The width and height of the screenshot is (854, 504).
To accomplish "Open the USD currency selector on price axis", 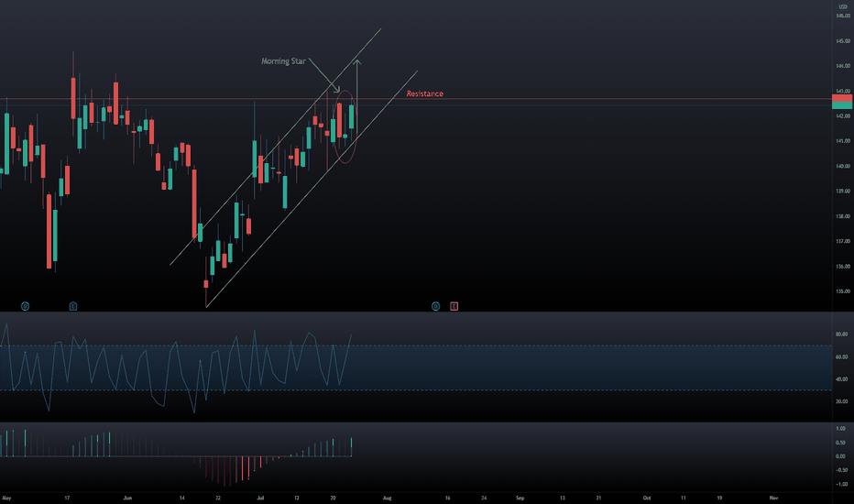I will point(843,6).
